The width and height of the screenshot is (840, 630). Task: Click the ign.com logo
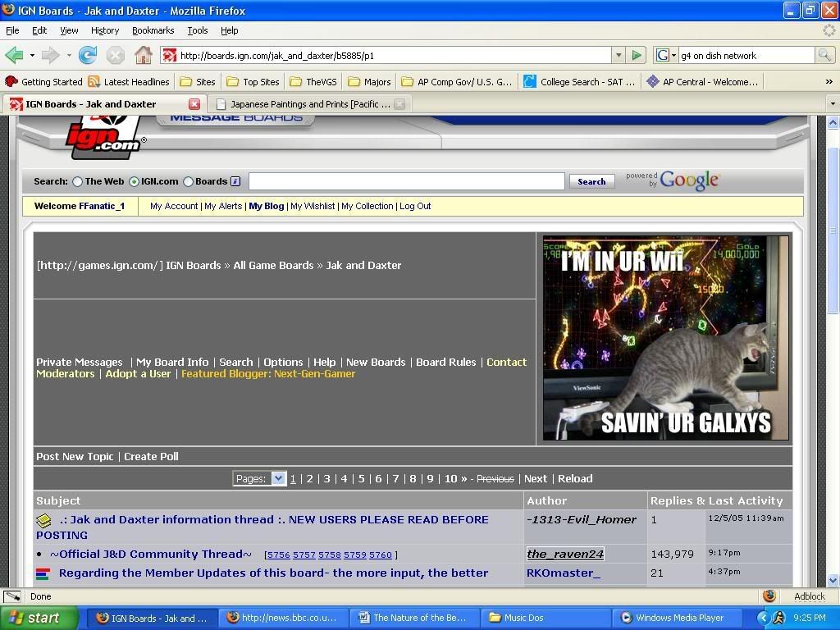pyautogui.click(x=104, y=138)
